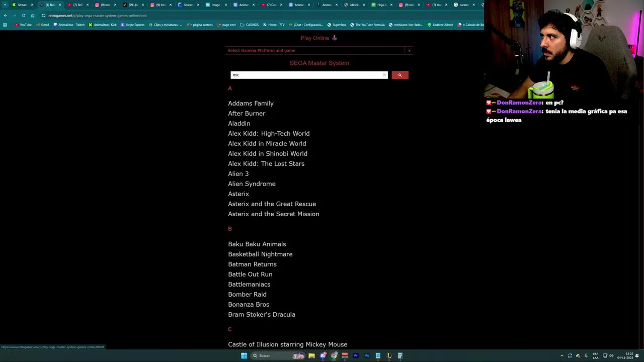Click the browser address bar URL
The image size is (644, 362).
click(x=98, y=16)
